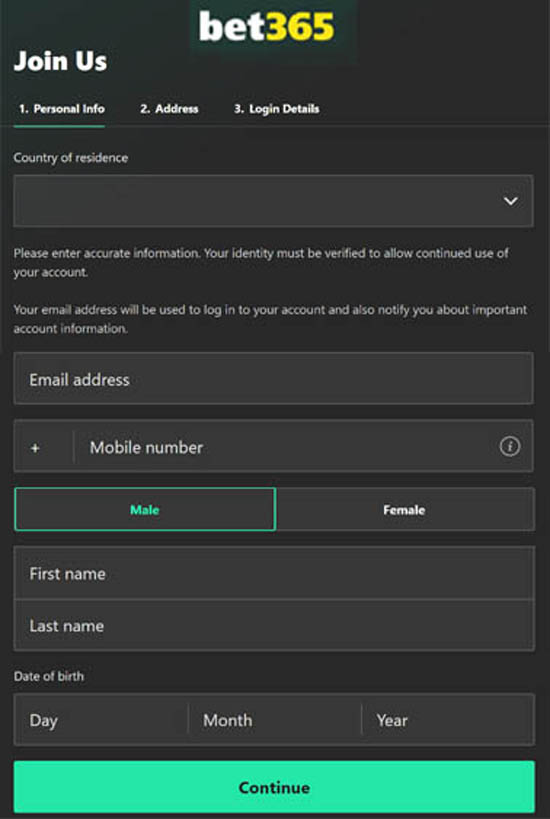Image resolution: width=550 pixels, height=819 pixels.
Task: Expand Country of residence chevron
Action: (510, 201)
